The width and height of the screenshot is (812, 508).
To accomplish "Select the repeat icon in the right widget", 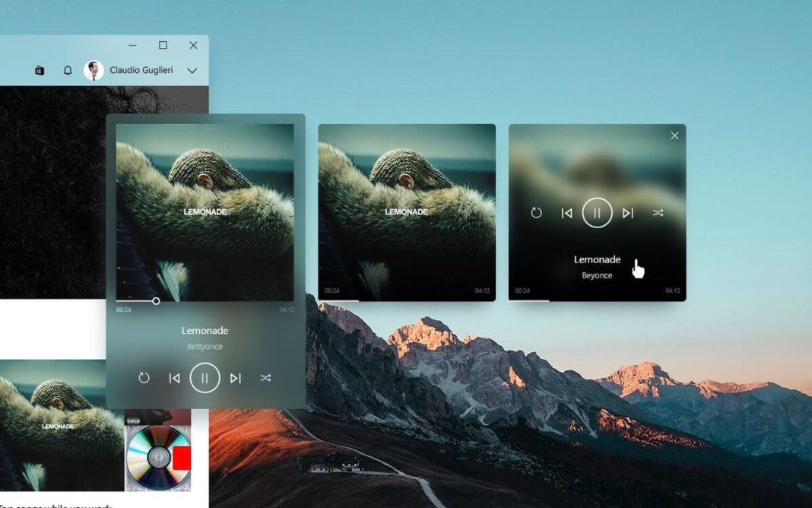I will pos(536,213).
